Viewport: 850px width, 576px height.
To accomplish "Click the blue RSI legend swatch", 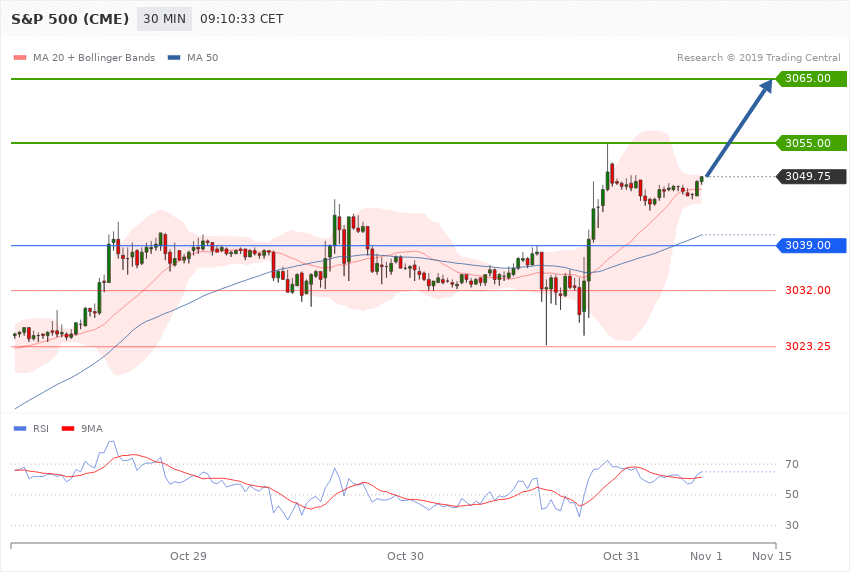I will click(x=20, y=429).
